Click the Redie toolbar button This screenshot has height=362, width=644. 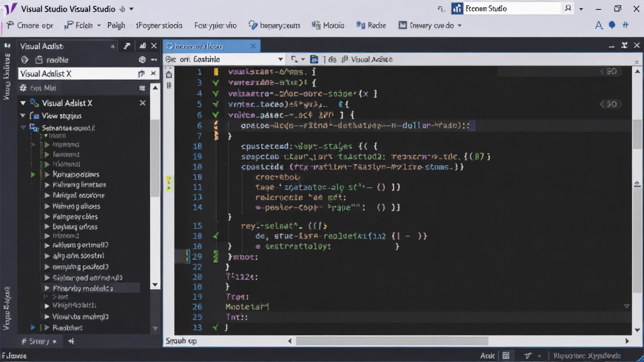pos(371,25)
